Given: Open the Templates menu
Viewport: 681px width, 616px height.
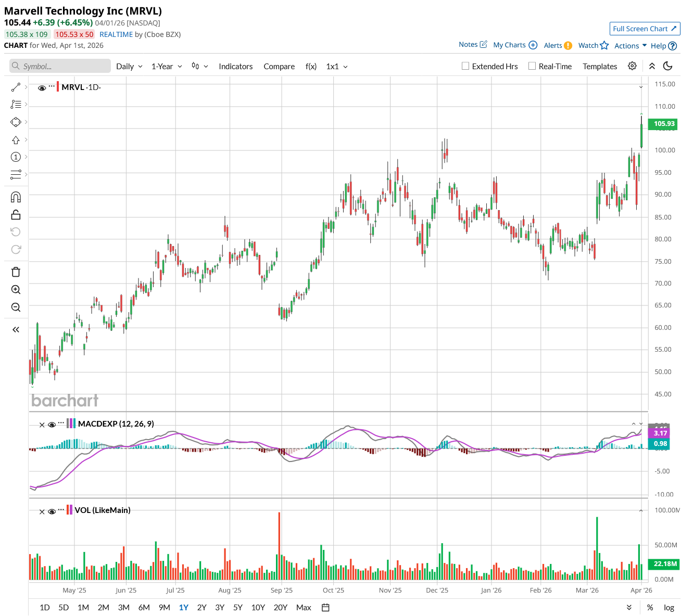Looking at the screenshot, I should point(600,66).
